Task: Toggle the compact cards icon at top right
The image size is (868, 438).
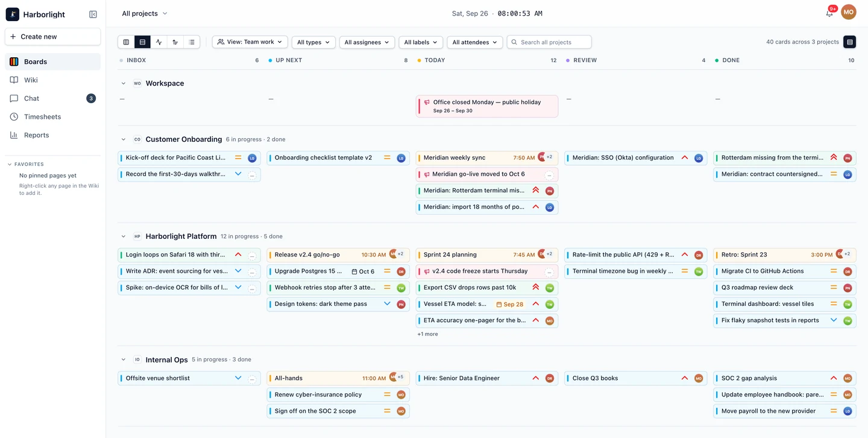Action: pos(849,42)
